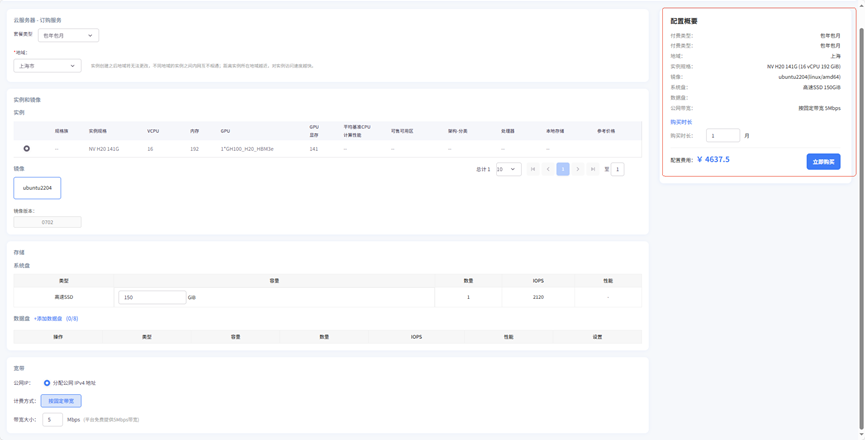865x440 pixels.
Task: Click the system disk capacity field showing 150
Action: pos(151,297)
